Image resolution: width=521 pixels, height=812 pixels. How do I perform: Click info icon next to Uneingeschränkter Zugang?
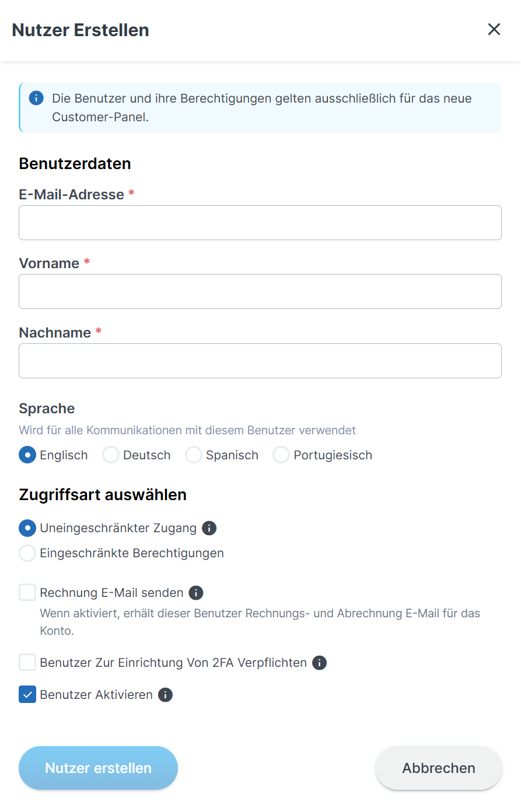[x=209, y=528]
